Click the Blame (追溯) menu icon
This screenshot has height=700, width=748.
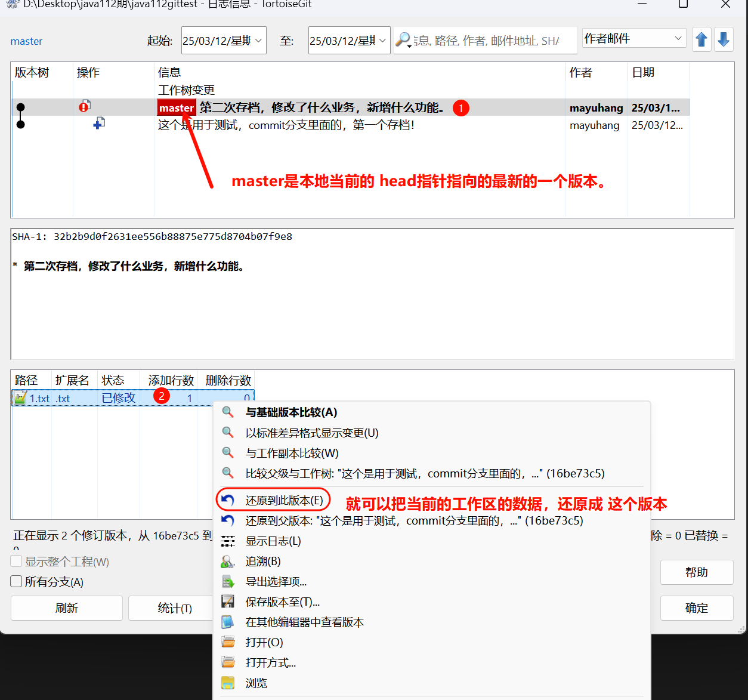pyautogui.click(x=228, y=562)
